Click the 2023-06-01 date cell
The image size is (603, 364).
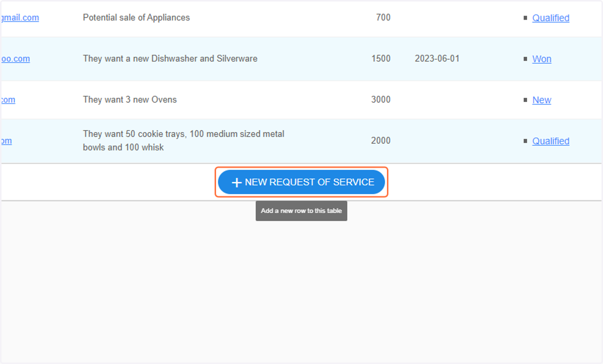(437, 59)
